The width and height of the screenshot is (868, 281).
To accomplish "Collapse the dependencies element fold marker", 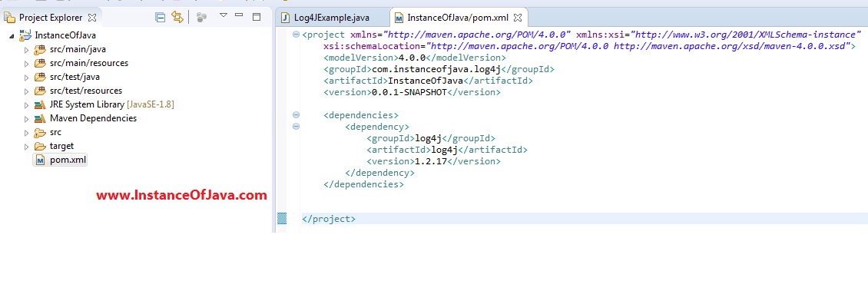I will (x=296, y=114).
